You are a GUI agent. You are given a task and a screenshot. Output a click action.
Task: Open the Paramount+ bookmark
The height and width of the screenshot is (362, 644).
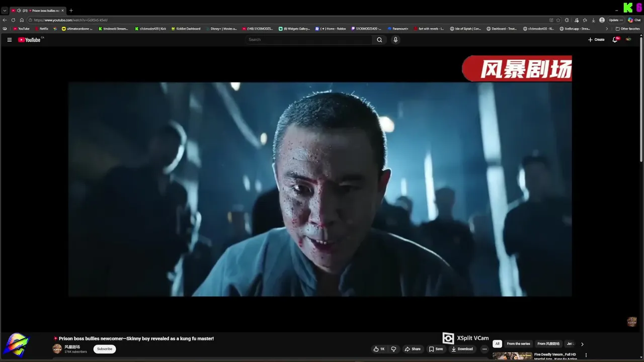(398, 29)
